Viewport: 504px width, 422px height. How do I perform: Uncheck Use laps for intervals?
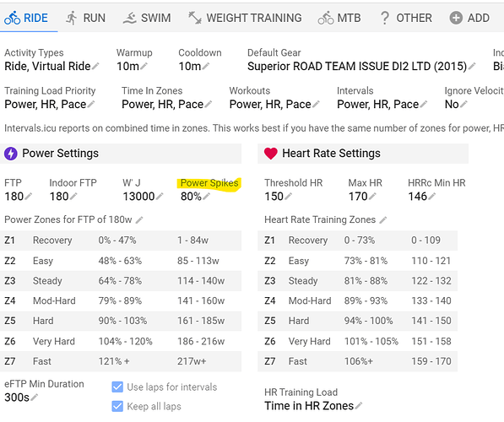pyautogui.click(x=117, y=387)
